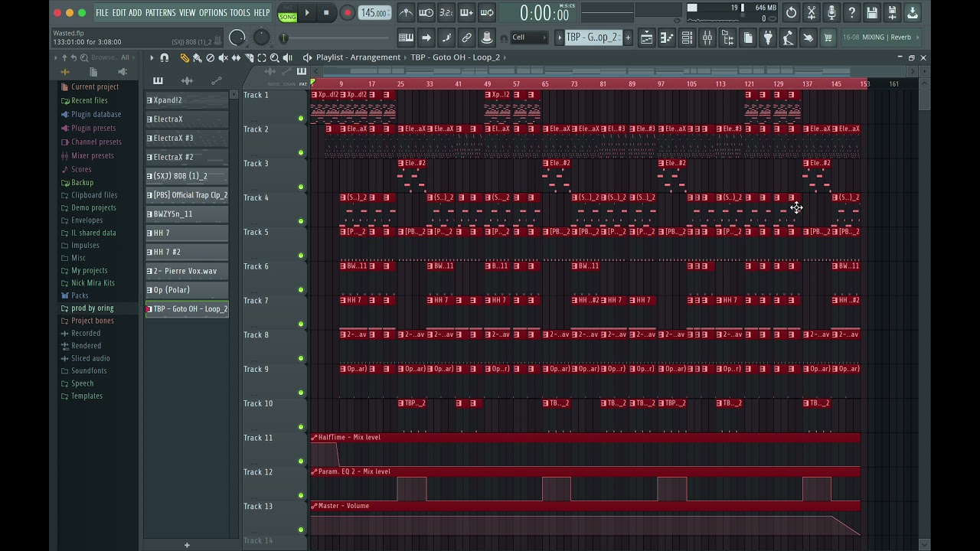Expand the Nick Mira Kits folder
The height and width of the screenshot is (551, 980).
point(93,283)
